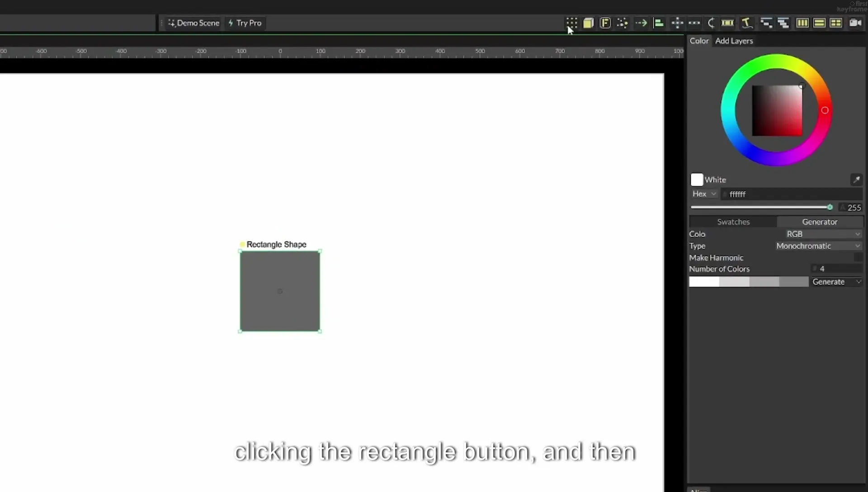Click the rounded F icon in the toolbar
Screen dimensions: 868x492
click(x=605, y=23)
